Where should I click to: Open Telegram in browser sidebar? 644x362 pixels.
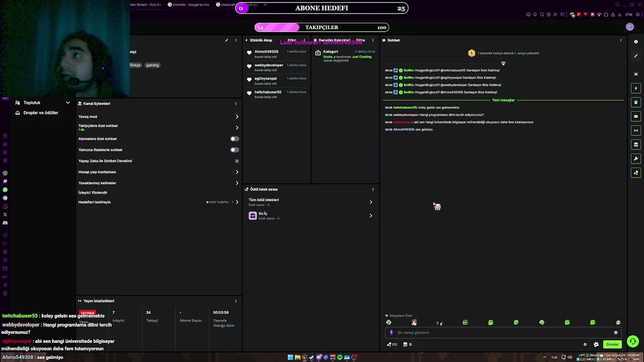[x=5, y=198]
